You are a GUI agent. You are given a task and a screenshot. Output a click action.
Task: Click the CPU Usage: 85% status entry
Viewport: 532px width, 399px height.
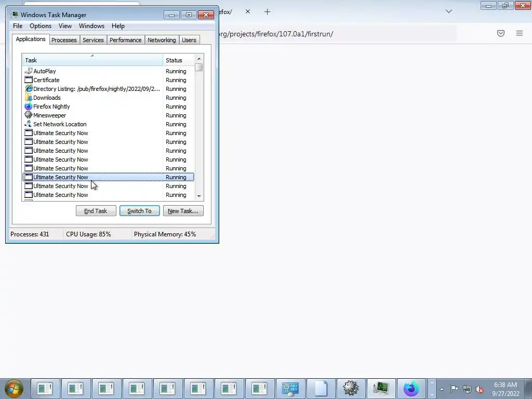coord(88,234)
